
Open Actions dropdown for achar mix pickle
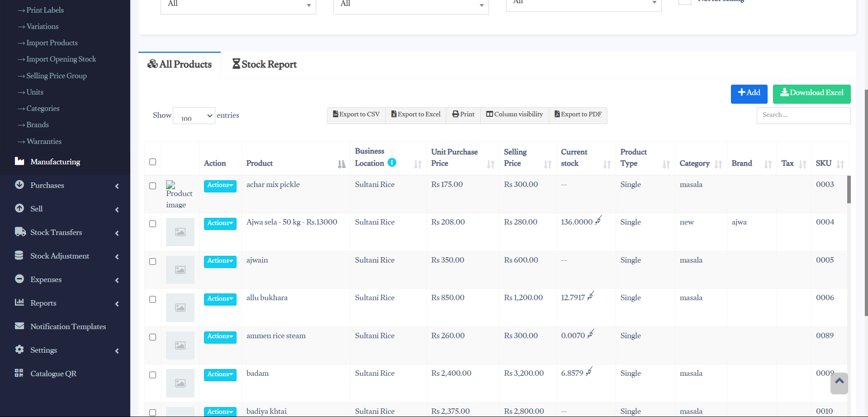[220, 186]
